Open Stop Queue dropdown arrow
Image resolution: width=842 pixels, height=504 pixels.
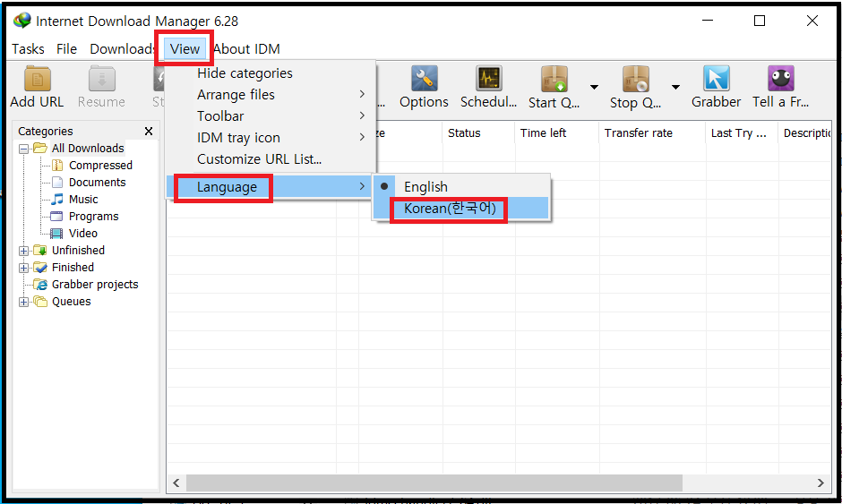coord(675,87)
